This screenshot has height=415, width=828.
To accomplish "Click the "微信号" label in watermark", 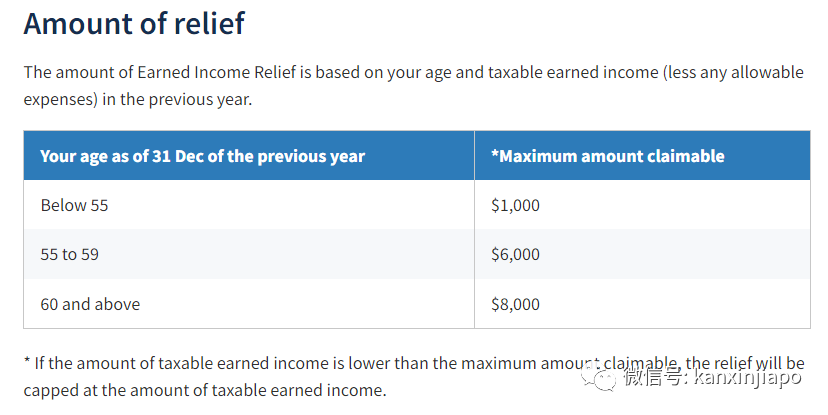I will [x=651, y=378].
